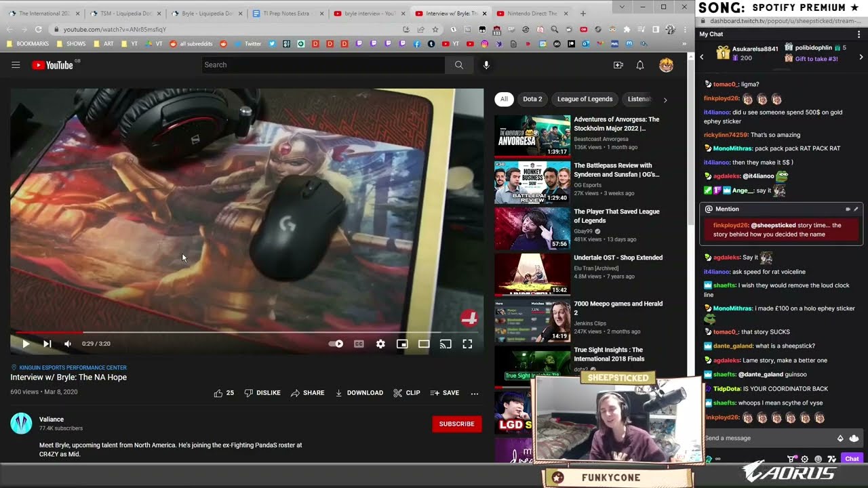This screenshot has width=868, height=488.
Task: Click in the YouTube search field
Action: [x=323, y=65]
